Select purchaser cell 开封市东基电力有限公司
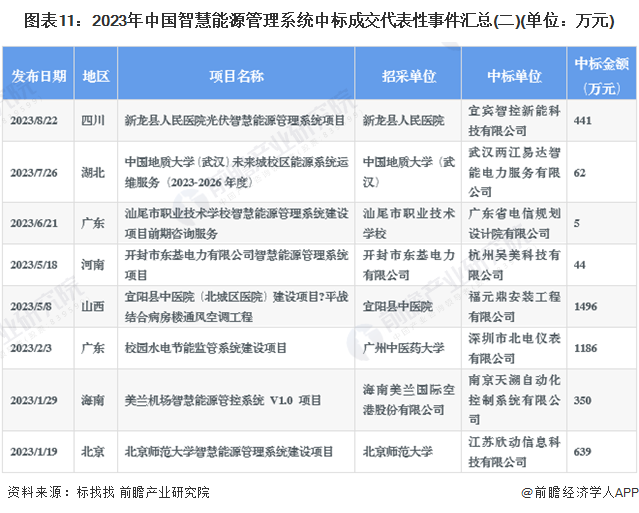This screenshot has height=513, width=639. tap(409, 265)
